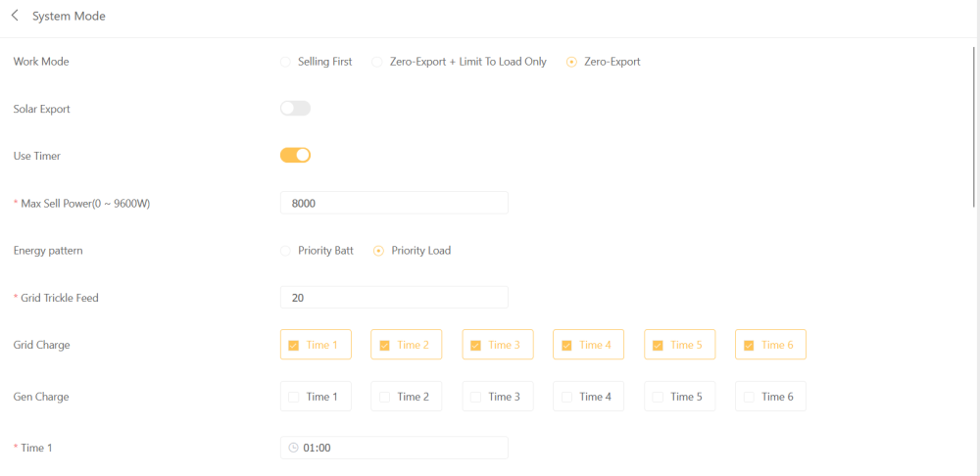
Task: Uncheck Grid Charge Time 4
Action: point(588,345)
